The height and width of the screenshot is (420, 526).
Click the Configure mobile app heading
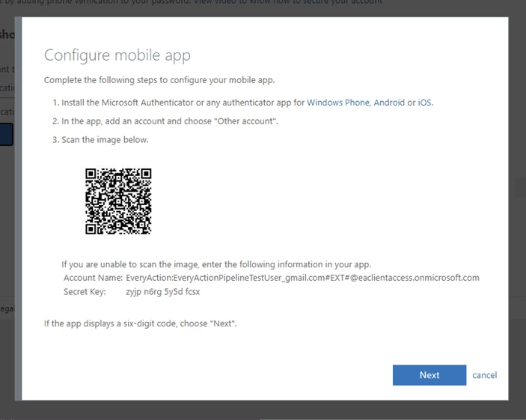(x=117, y=55)
